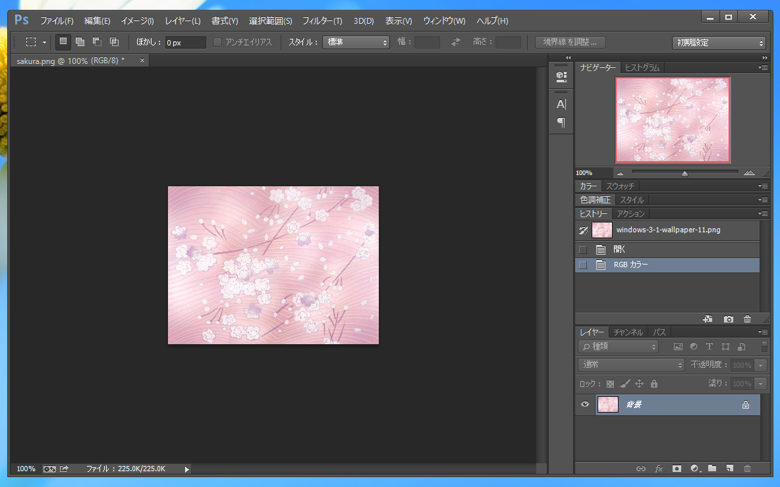This screenshot has height=487, width=780.
Task: Open the Character panel icon
Action: [x=561, y=104]
